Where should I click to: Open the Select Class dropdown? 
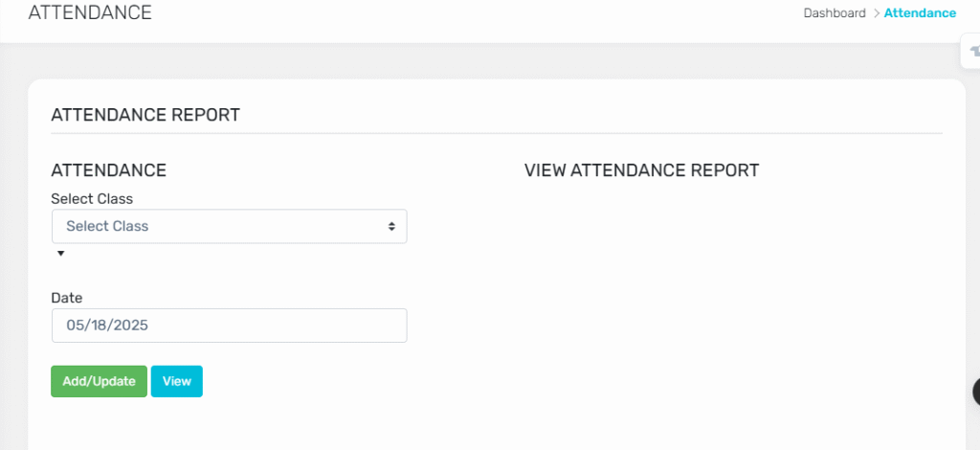point(230,226)
